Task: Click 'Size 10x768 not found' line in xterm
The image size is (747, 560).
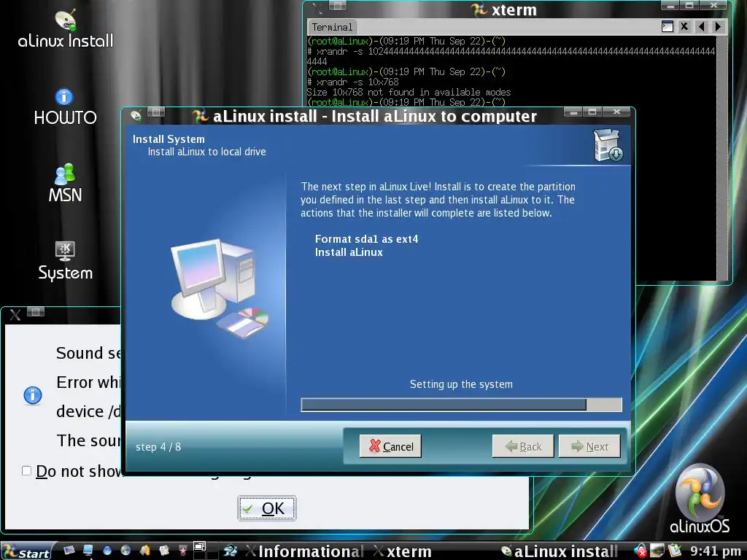Action: pos(409,92)
